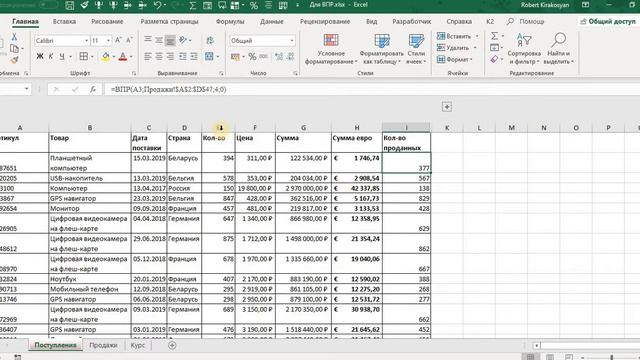
Task: Open the fill color dropdown arrow
Action: tap(113, 57)
